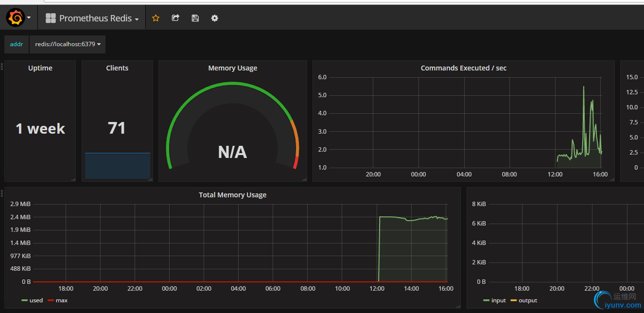Open Total Memory Usage panel title

tap(233, 195)
